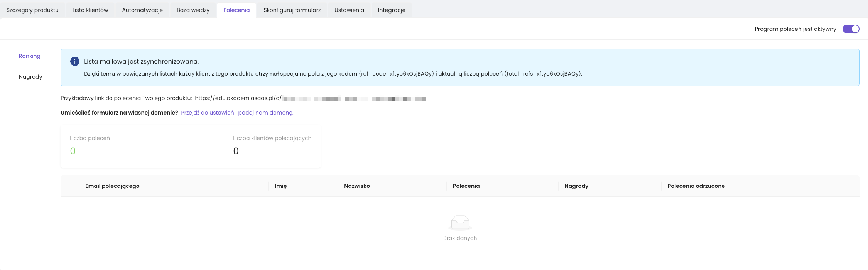Select the 'Polecenia' tab
868x270 pixels.
point(236,10)
